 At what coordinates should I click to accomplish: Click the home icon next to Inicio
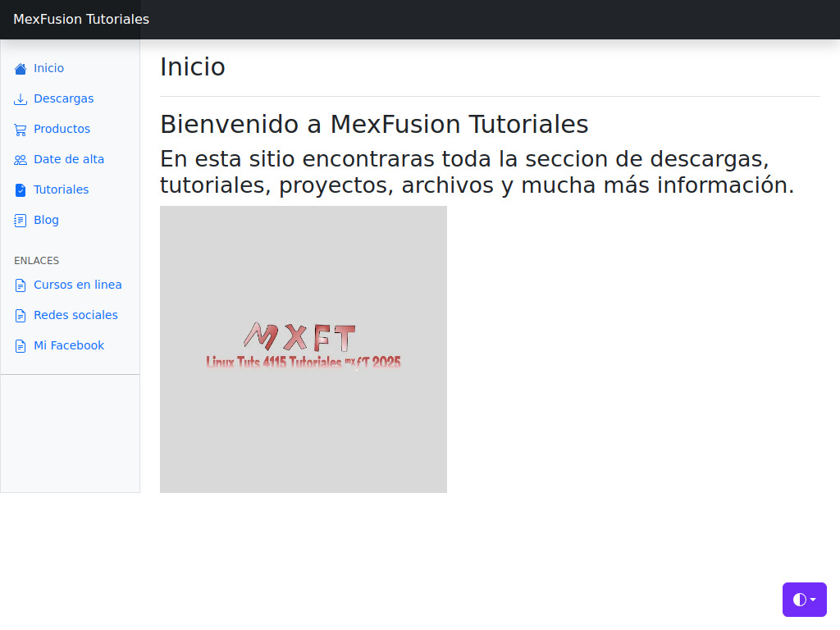(19, 68)
